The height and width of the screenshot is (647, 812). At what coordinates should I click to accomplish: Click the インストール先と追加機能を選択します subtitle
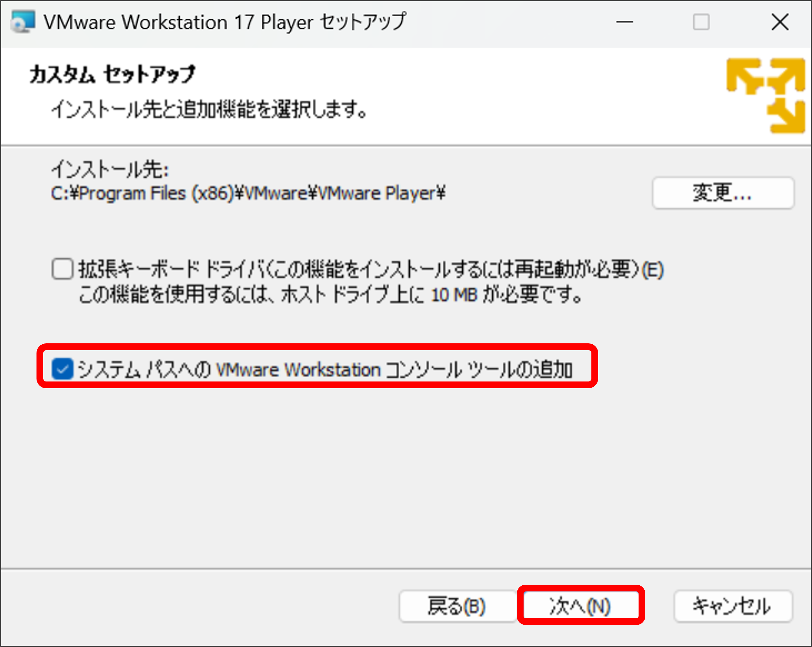tap(209, 110)
